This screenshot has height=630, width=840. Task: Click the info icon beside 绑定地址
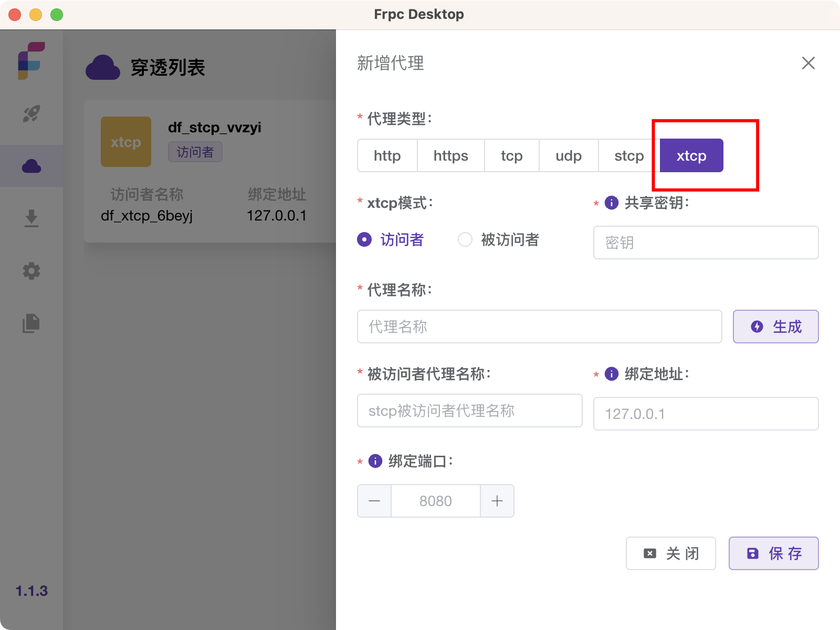click(x=612, y=374)
